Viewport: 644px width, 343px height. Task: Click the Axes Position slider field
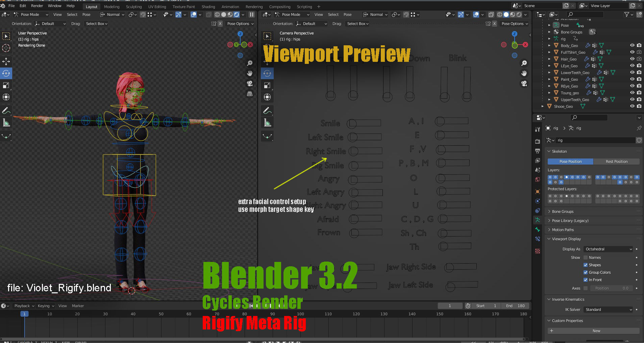tap(611, 288)
